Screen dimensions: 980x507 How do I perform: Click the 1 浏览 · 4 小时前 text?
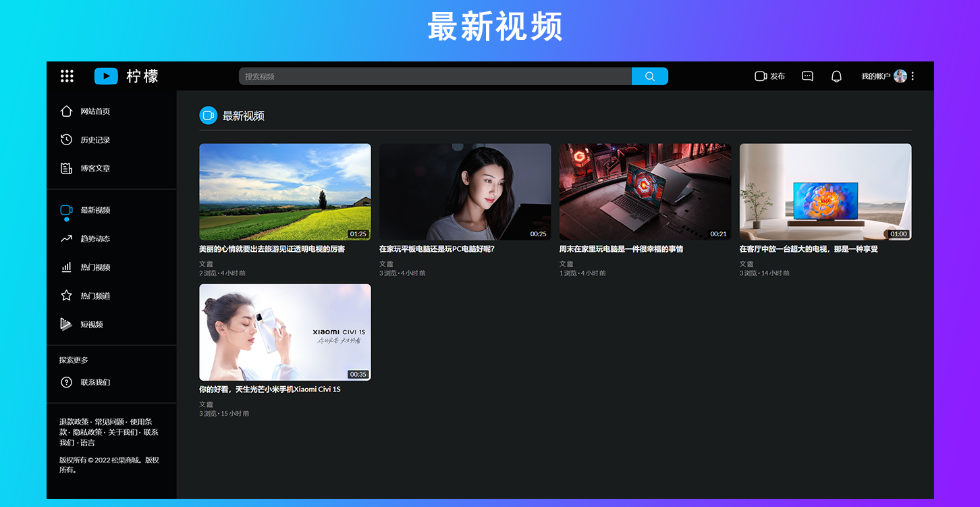click(x=582, y=273)
